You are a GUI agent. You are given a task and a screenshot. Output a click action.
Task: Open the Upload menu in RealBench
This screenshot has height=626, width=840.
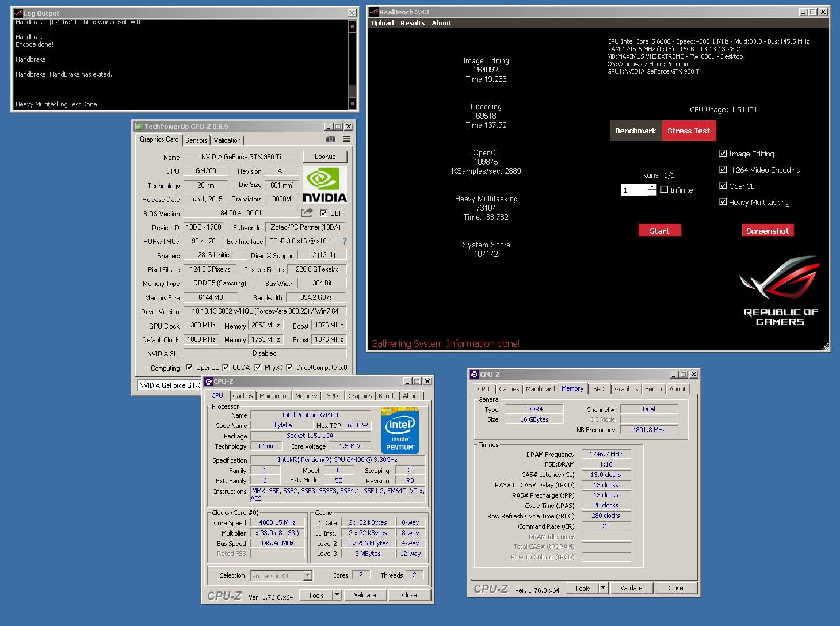tap(383, 23)
